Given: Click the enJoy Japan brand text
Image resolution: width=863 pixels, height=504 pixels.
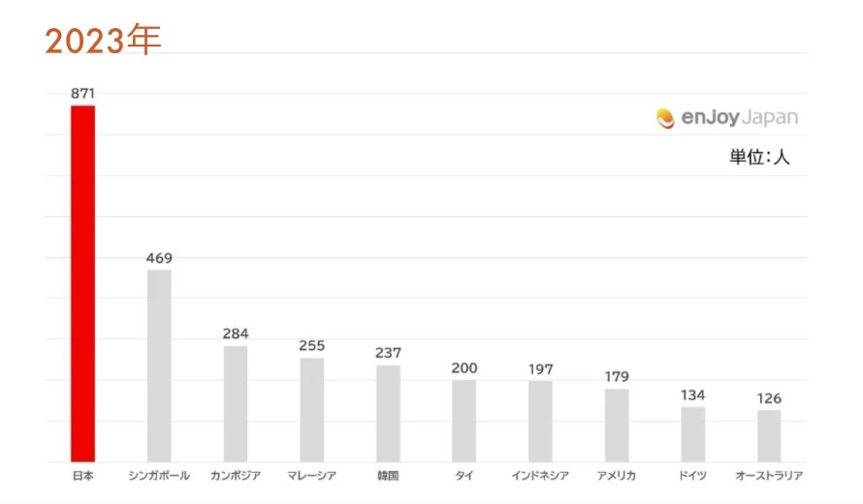Looking at the screenshot, I should [740, 117].
